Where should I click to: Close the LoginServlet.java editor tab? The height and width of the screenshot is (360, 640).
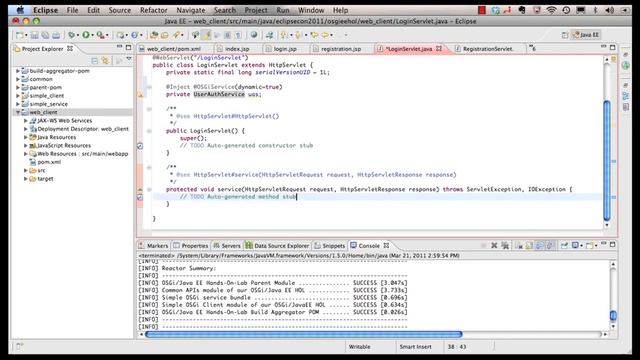[x=439, y=49]
